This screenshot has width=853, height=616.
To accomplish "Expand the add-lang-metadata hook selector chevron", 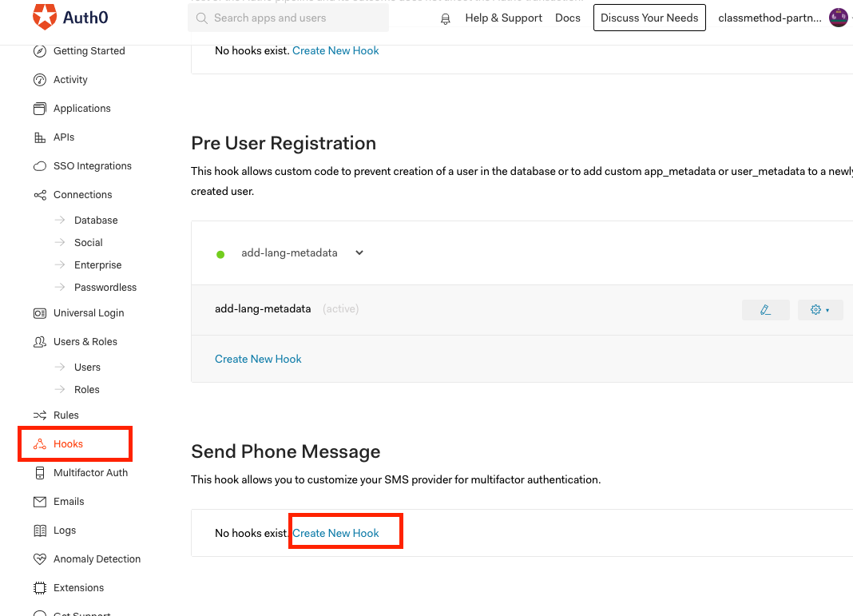I will tap(359, 252).
